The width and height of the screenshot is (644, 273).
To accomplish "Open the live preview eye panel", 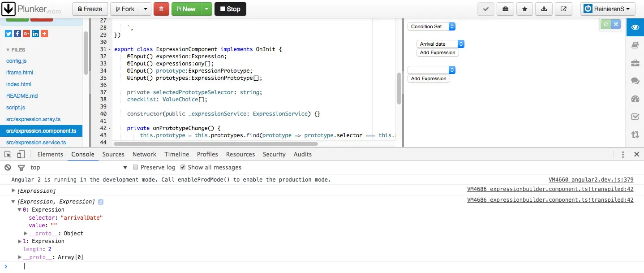I will (635, 27).
